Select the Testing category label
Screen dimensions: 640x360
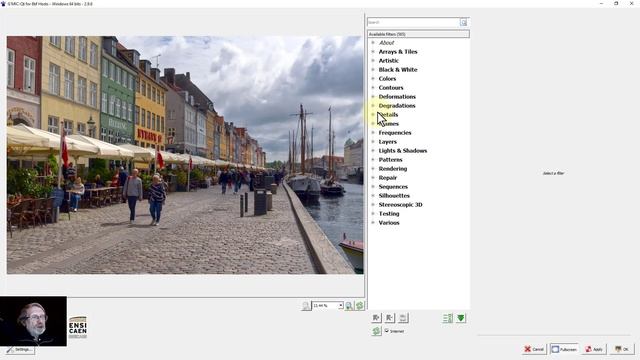[x=389, y=213]
